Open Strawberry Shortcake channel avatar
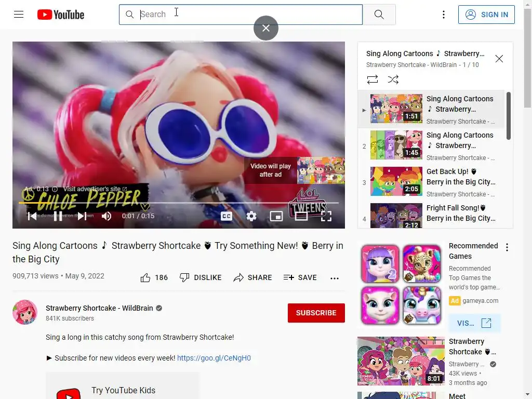The height and width of the screenshot is (399, 532). (x=25, y=312)
